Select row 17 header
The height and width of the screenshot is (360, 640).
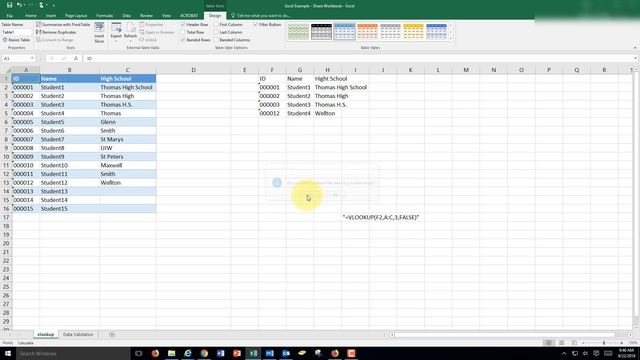[6, 217]
